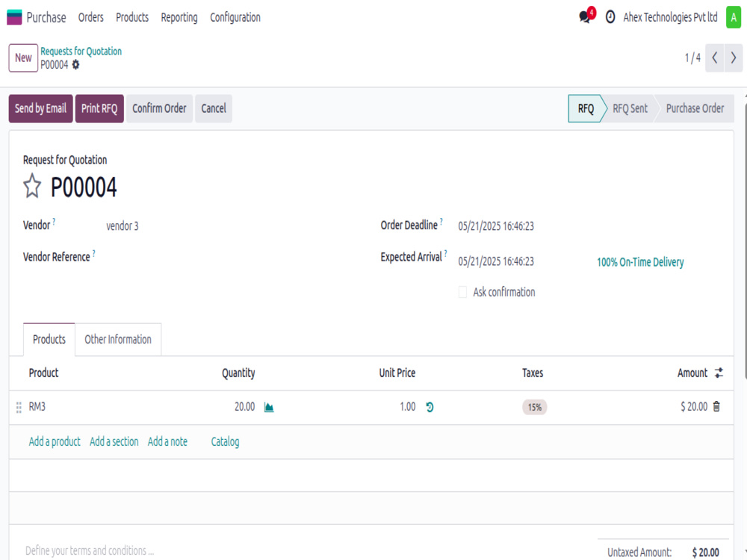This screenshot has height=560, width=747.
Task: Click Add a product link
Action: coord(55,442)
